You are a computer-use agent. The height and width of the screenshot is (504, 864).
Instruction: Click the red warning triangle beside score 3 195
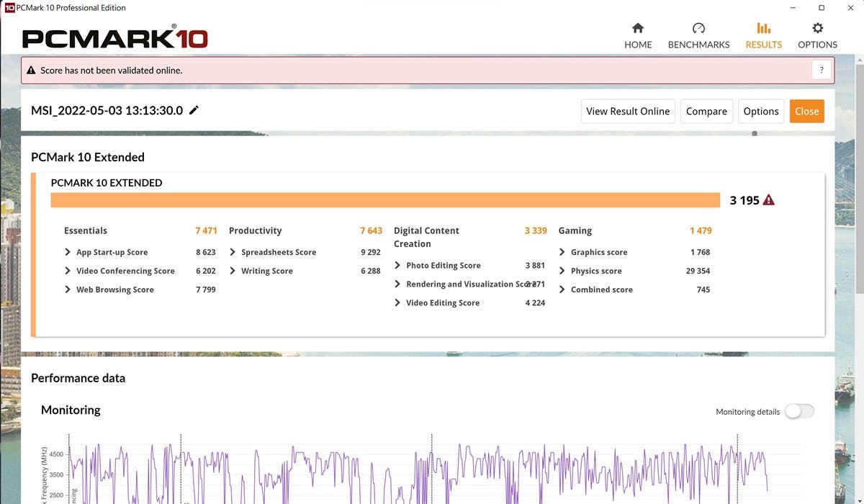[769, 200]
